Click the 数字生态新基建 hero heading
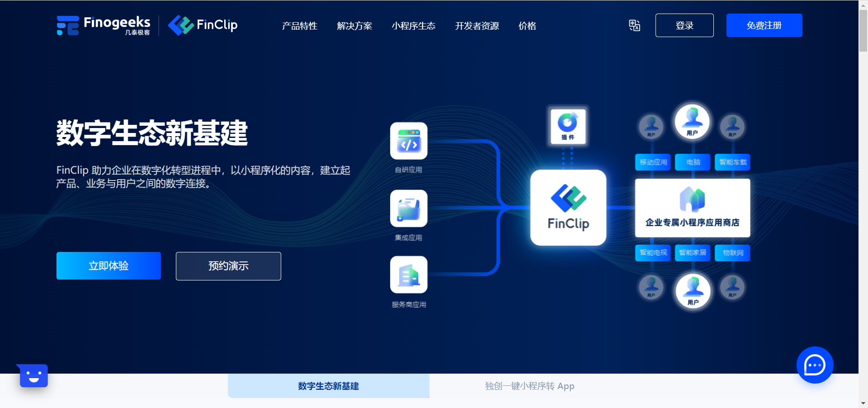The height and width of the screenshot is (408, 868). click(152, 133)
